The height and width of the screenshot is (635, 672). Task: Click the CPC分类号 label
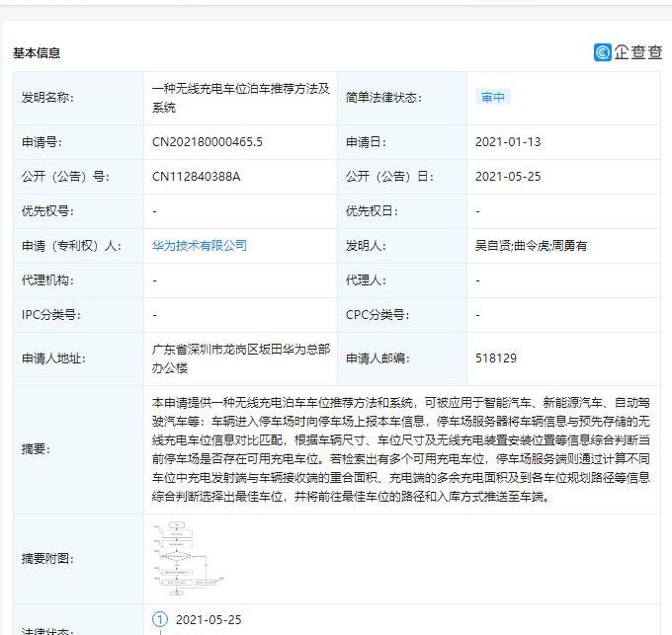coord(378,315)
